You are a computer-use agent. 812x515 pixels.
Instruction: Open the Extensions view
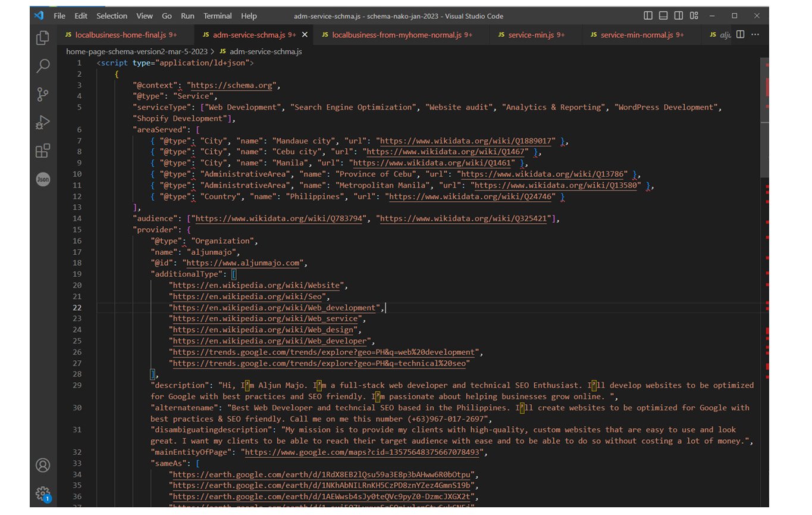point(43,151)
